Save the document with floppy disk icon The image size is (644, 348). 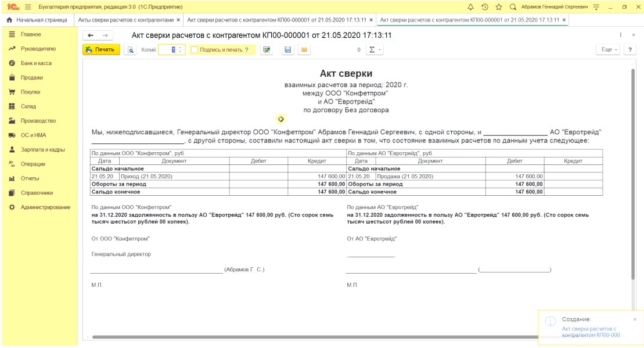(x=288, y=50)
